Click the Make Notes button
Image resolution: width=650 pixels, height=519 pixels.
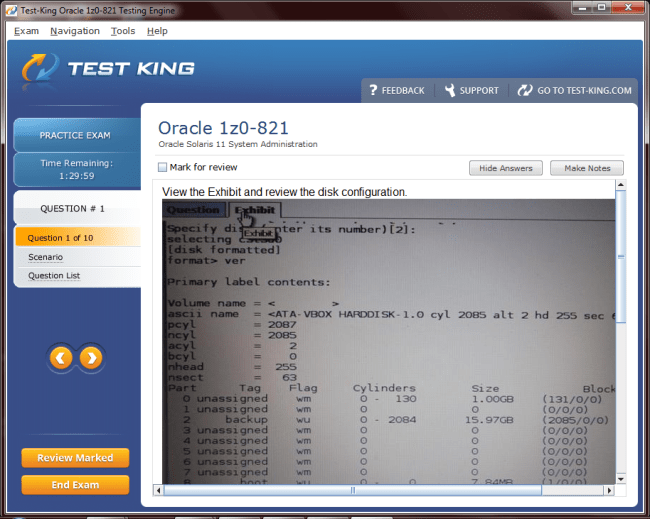click(x=587, y=168)
